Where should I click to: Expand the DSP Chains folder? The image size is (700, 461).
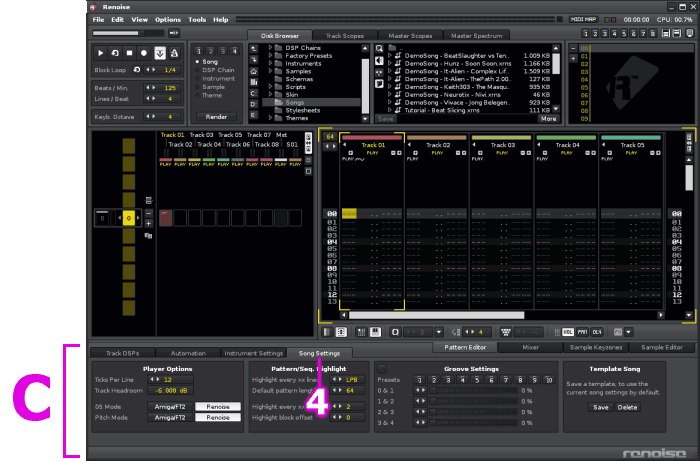(x=270, y=48)
